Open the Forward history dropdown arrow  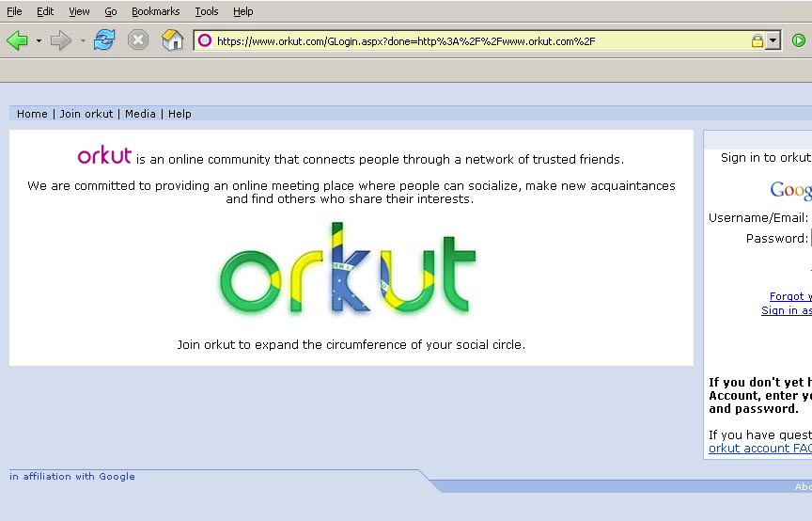[x=83, y=40]
